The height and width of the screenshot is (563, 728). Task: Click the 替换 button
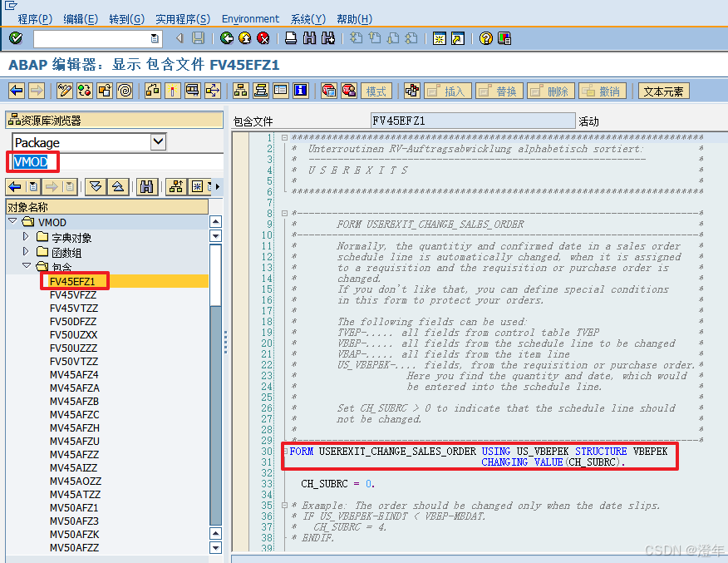[499, 91]
